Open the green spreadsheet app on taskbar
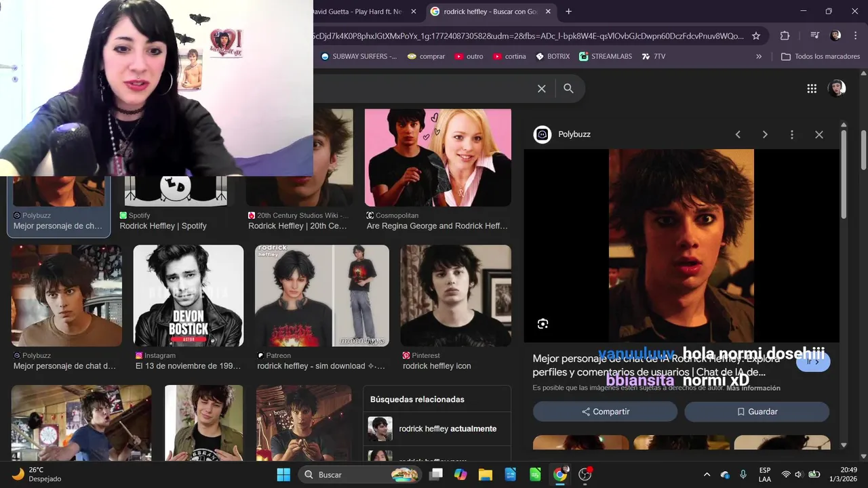 pyautogui.click(x=535, y=474)
